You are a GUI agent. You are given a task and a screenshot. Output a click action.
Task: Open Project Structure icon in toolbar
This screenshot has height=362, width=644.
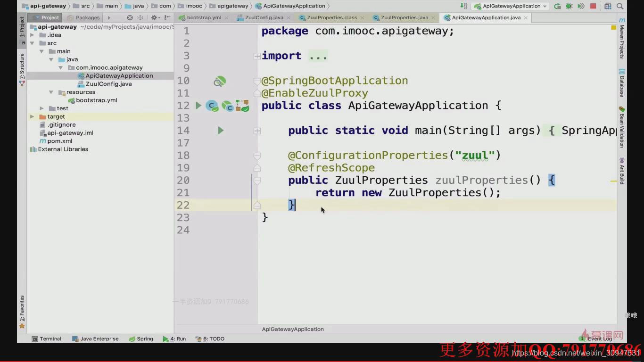(608, 6)
